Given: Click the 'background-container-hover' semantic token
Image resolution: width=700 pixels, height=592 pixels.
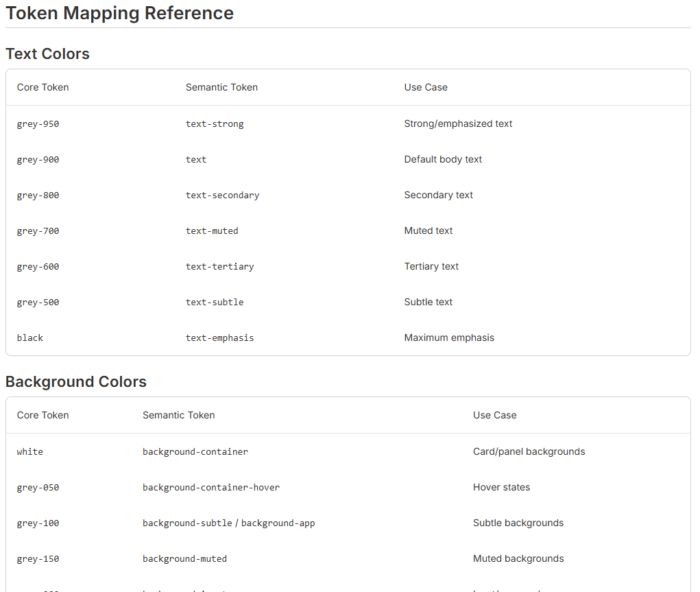Looking at the screenshot, I should pyautogui.click(x=211, y=488).
